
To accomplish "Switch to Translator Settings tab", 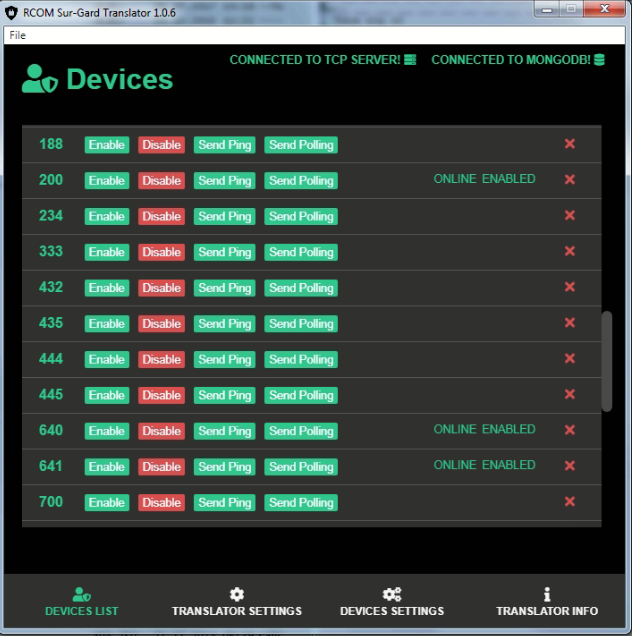I will [237, 602].
